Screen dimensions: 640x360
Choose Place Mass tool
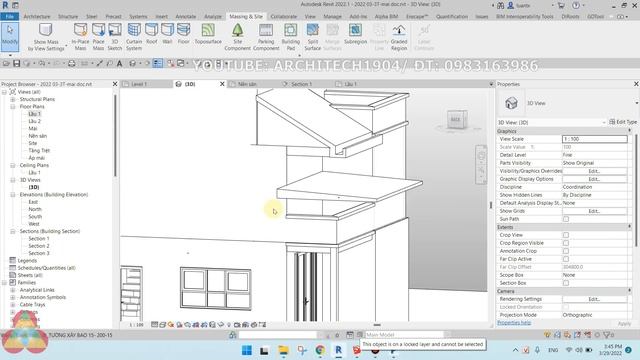pyautogui.click(x=98, y=37)
